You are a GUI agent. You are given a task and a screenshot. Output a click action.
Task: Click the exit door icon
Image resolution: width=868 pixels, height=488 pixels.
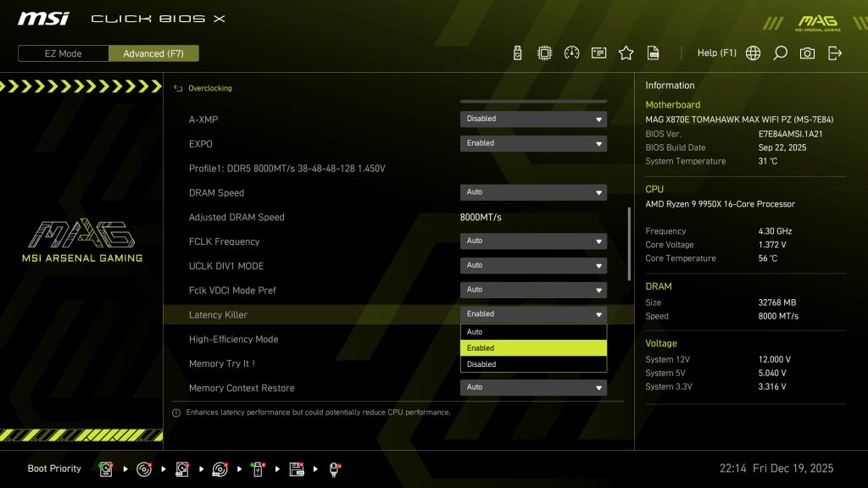click(x=835, y=53)
